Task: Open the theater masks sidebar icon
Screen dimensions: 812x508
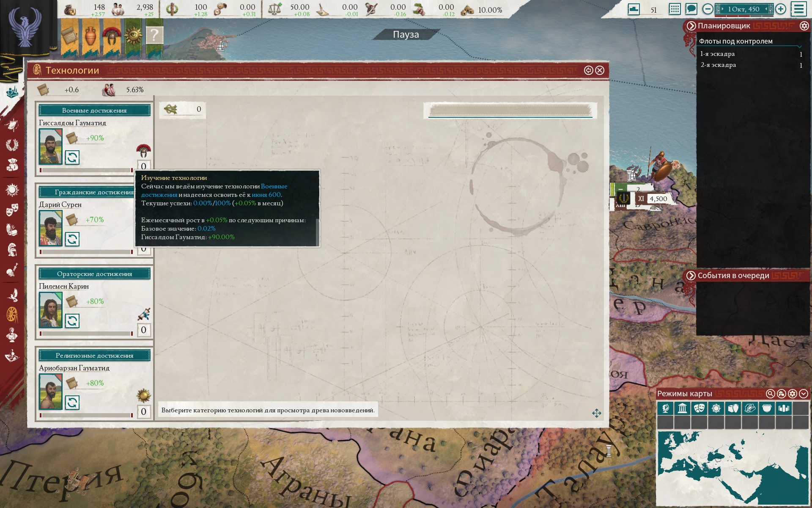Action: pos(12,209)
